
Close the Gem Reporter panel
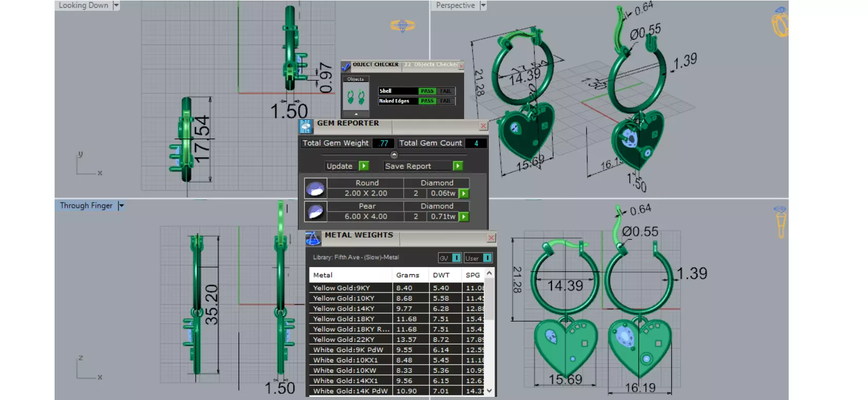(483, 126)
